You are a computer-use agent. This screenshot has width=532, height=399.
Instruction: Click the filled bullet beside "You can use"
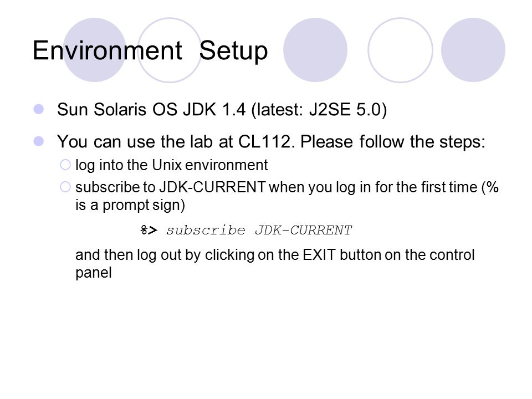[x=39, y=141]
